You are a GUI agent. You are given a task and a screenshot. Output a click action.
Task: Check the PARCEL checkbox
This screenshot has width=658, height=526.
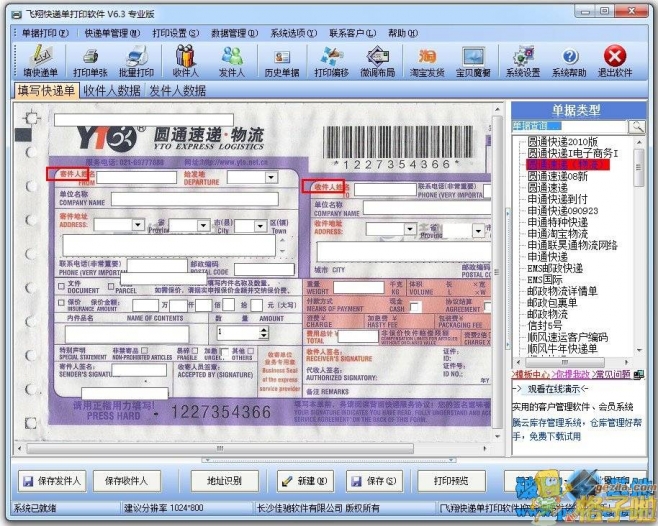[111, 286]
